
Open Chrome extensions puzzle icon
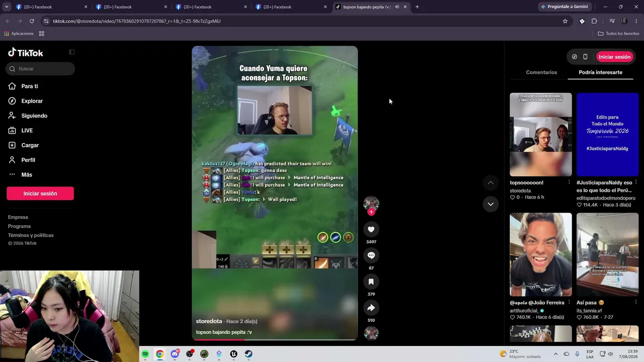(594, 21)
